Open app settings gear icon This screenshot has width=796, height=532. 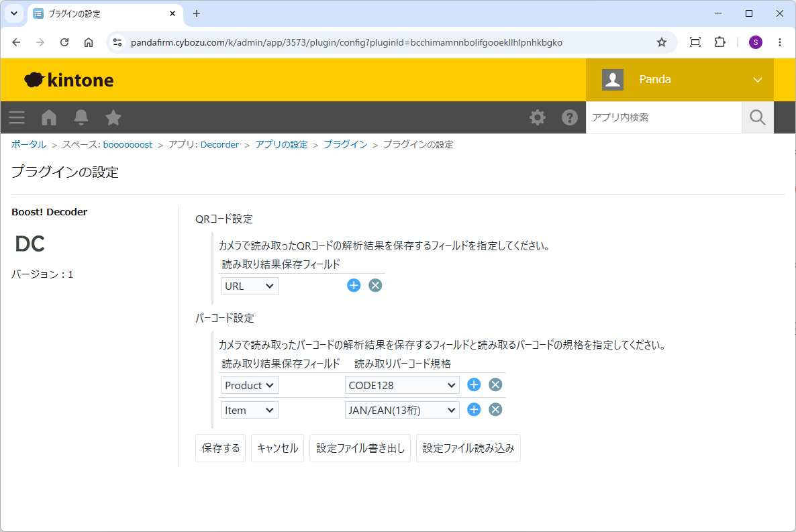(538, 118)
